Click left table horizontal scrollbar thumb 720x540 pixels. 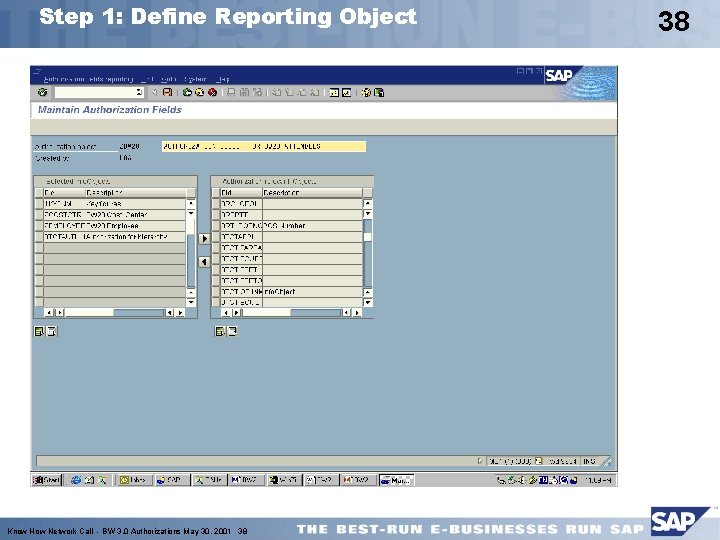coord(90,313)
